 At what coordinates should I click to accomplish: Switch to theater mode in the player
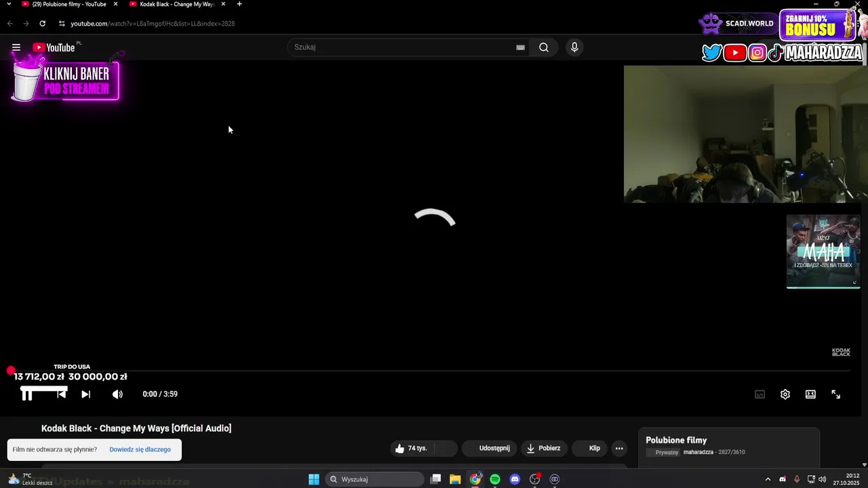(x=810, y=394)
